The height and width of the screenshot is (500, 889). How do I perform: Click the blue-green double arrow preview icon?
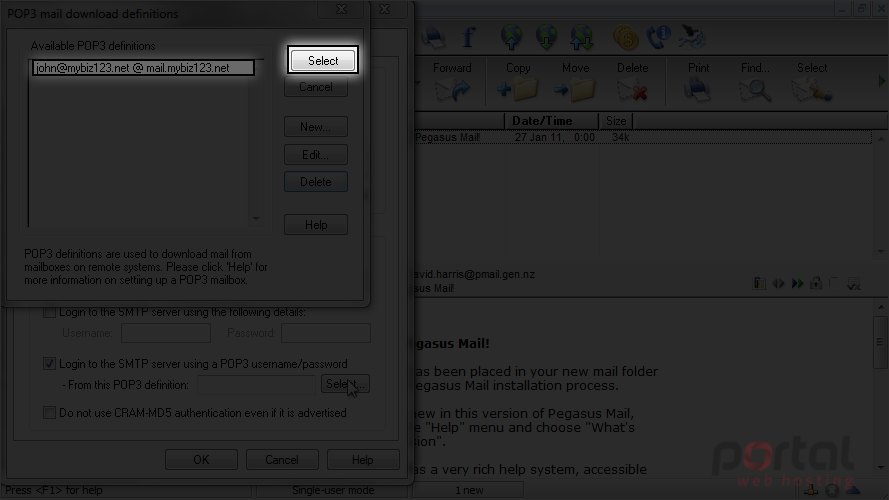[x=797, y=283]
